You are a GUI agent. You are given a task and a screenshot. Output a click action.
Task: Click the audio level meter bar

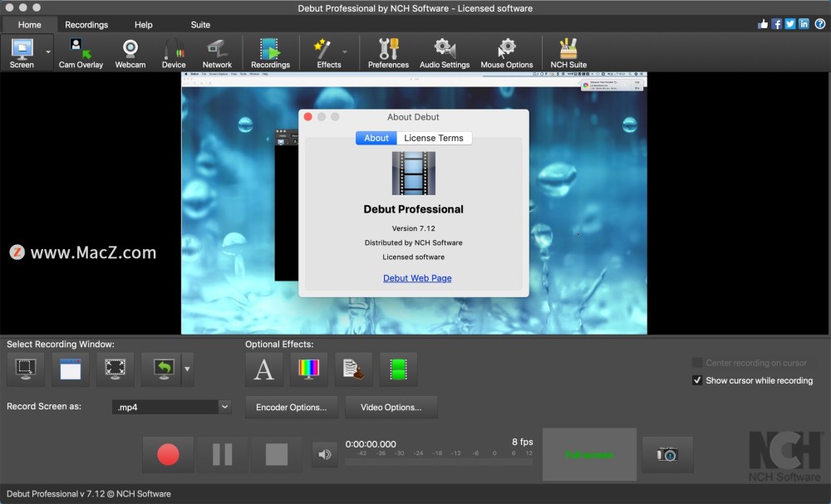coord(439,462)
